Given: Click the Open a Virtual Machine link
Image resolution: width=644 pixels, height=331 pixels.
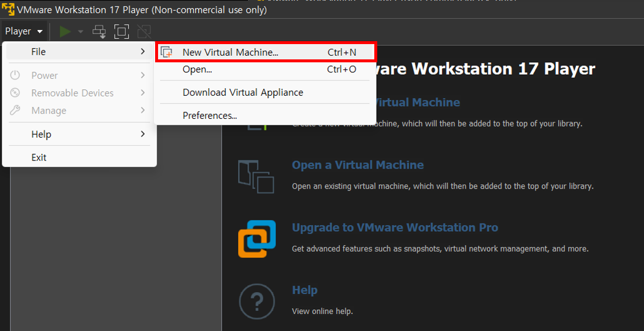Looking at the screenshot, I should click(358, 165).
